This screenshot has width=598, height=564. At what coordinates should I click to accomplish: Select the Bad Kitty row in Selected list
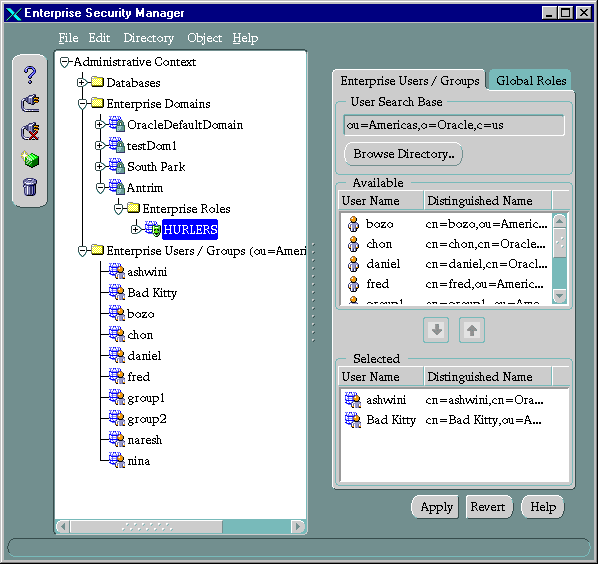tap(454, 420)
